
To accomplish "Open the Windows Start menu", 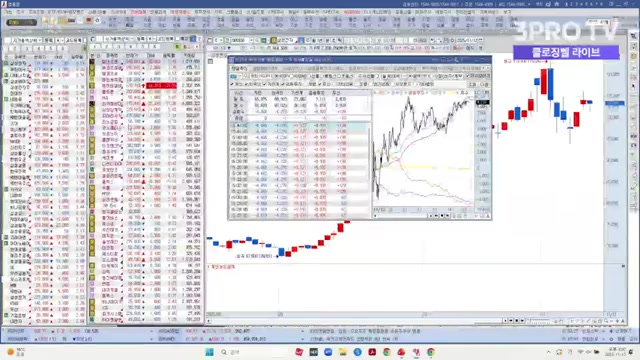I will click(x=209, y=352).
